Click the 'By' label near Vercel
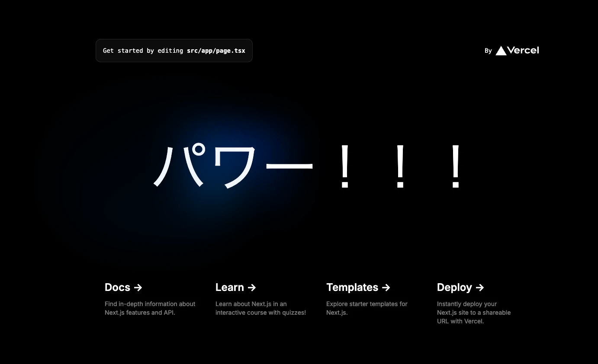 click(488, 51)
